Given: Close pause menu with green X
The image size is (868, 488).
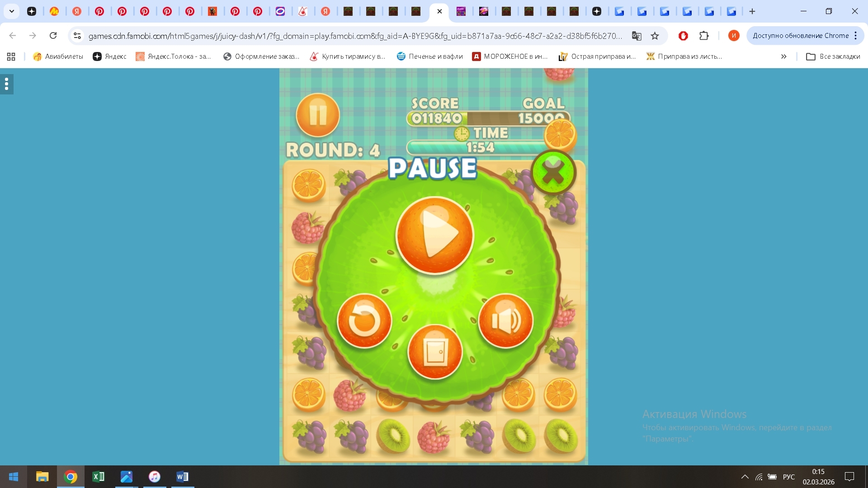Looking at the screenshot, I should click(x=553, y=172).
